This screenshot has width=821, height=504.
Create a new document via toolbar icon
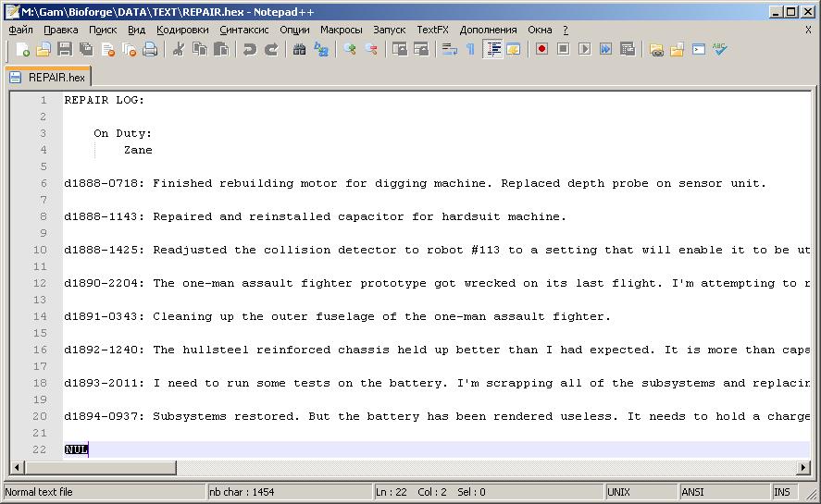coord(22,50)
